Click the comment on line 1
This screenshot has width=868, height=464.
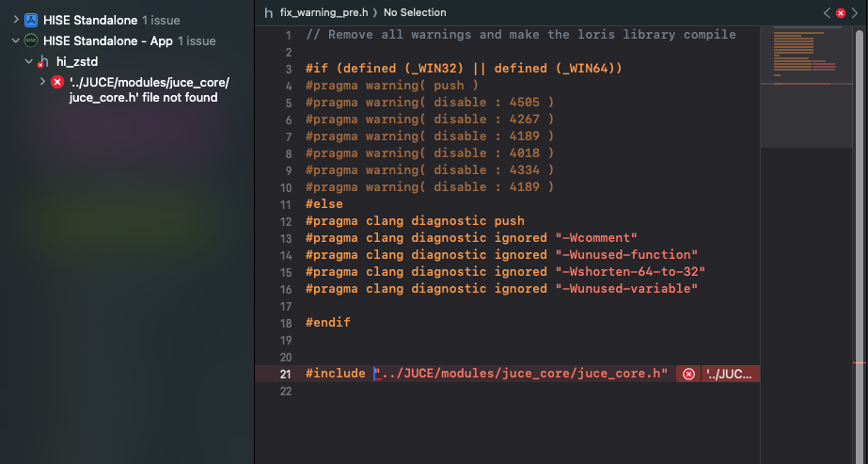[x=521, y=34]
